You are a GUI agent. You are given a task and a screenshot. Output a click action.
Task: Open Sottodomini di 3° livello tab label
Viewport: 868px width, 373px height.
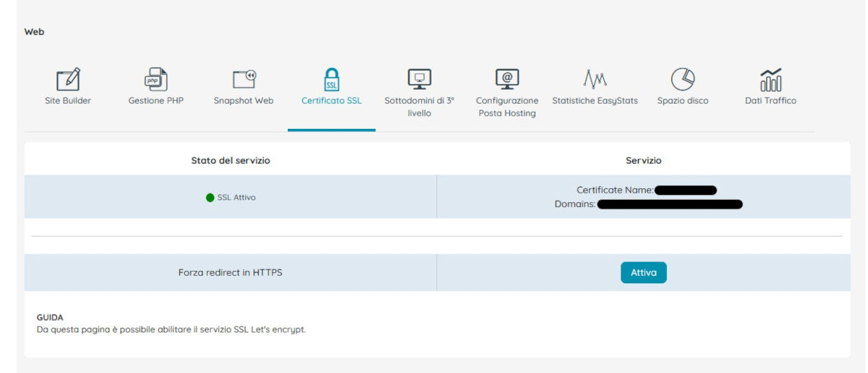click(420, 107)
